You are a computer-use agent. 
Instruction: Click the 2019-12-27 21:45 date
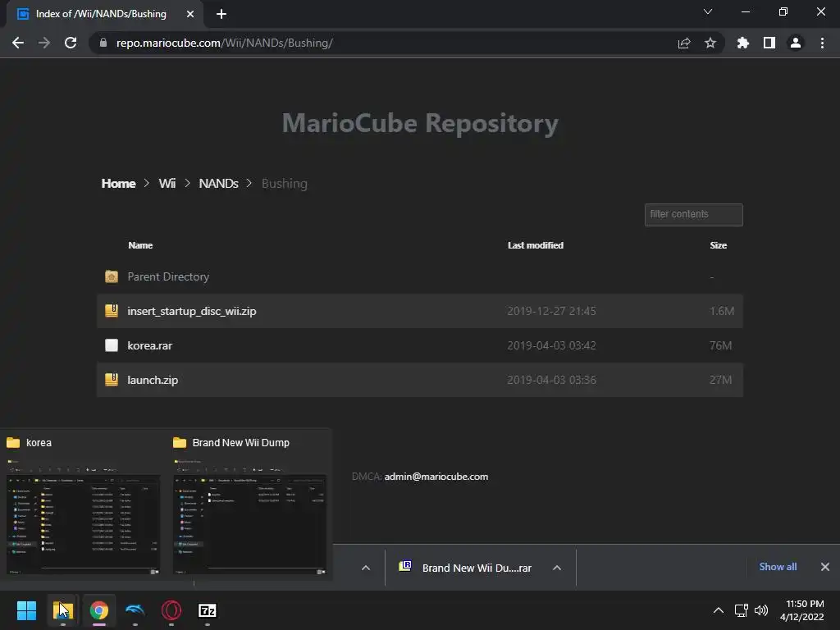coord(552,311)
